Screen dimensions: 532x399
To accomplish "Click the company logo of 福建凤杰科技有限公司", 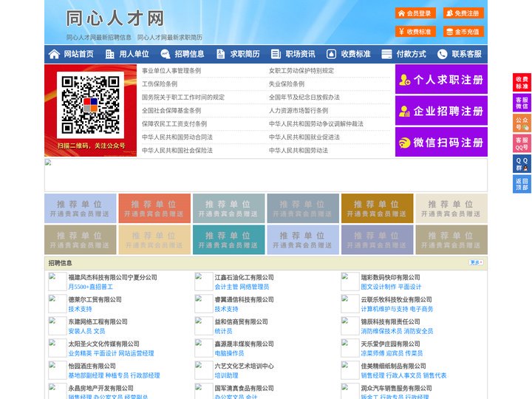I will (x=58, y=282).
